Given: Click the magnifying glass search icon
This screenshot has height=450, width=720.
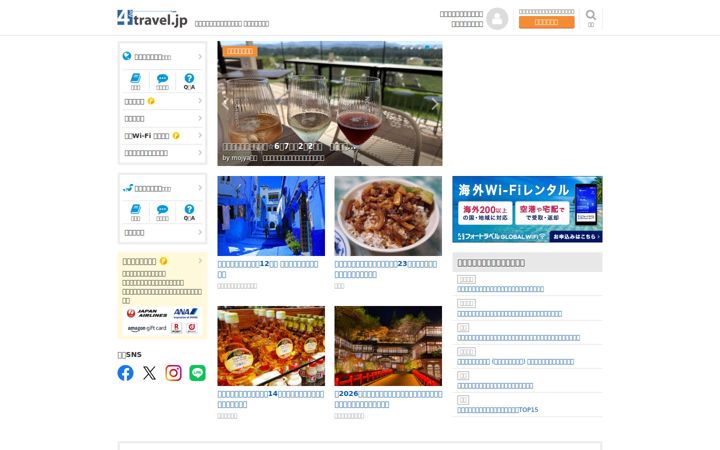Looking at the screenshot, I should click(x=591, y=15).
